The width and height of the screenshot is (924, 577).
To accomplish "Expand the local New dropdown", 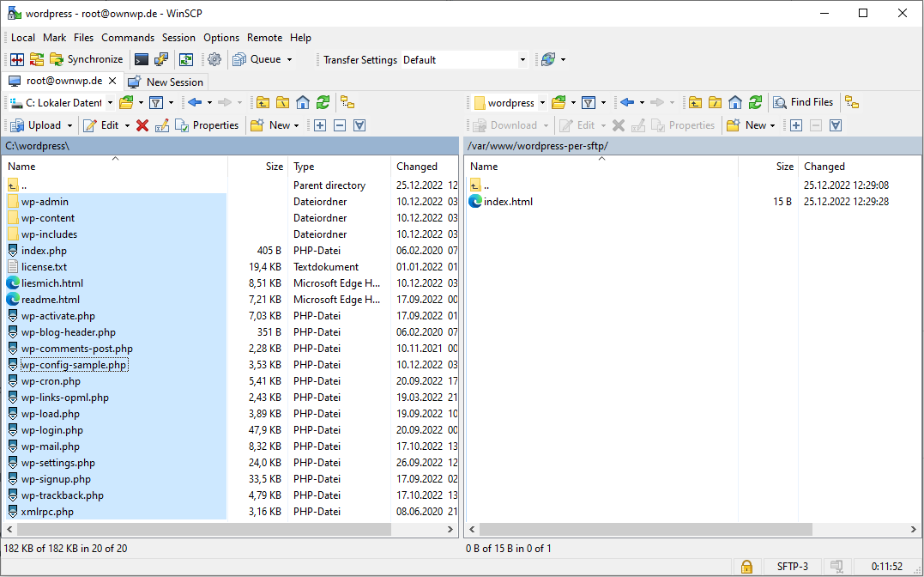I will coord(296,125).
